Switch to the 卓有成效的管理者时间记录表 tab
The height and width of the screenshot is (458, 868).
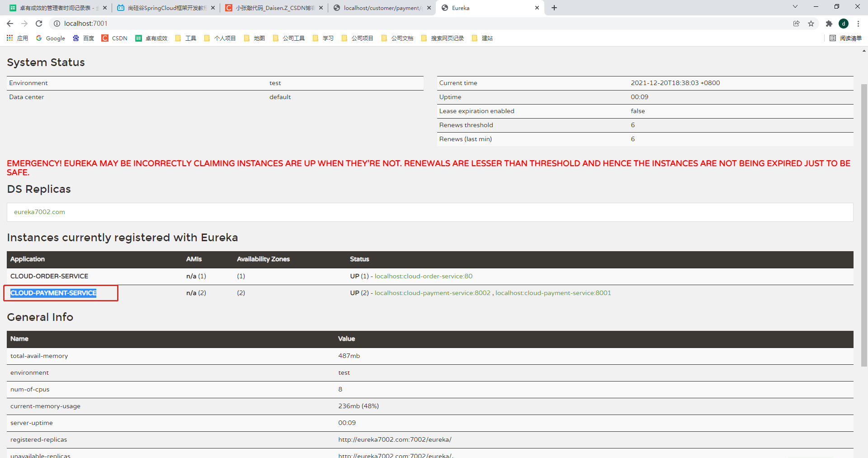click(54, 8)
